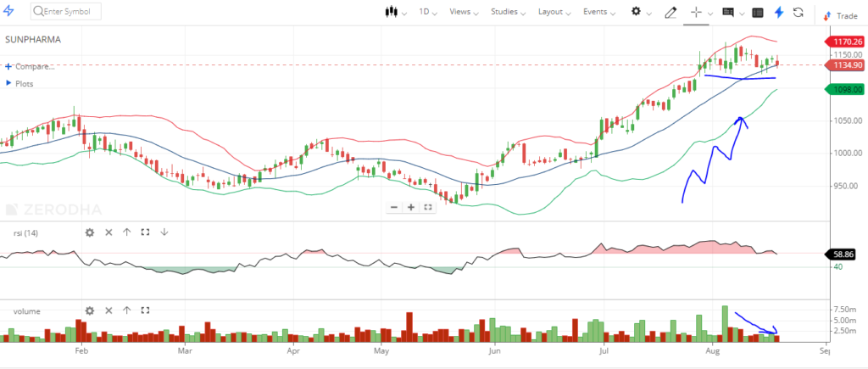Click the Compare... plus option

(30, 66)
